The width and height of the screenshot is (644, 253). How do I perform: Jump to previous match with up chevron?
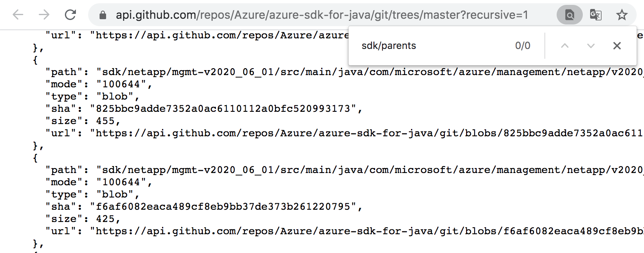click(x=564, y=46)
